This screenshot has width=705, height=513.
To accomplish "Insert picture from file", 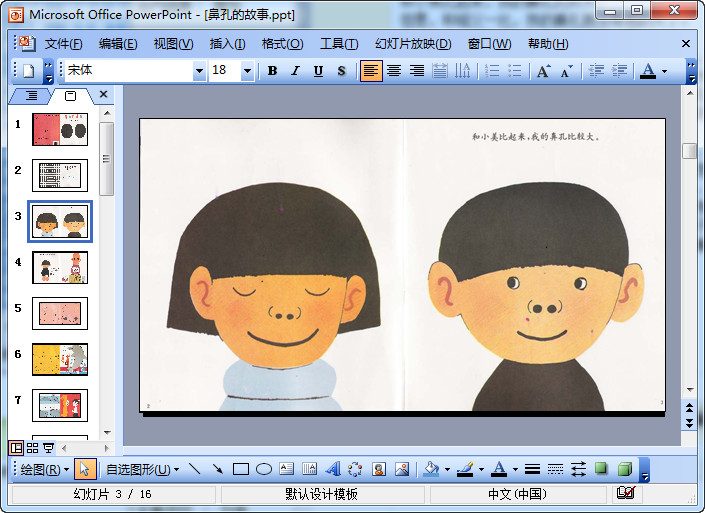I will pyautogui.click(x=402, y=469).
